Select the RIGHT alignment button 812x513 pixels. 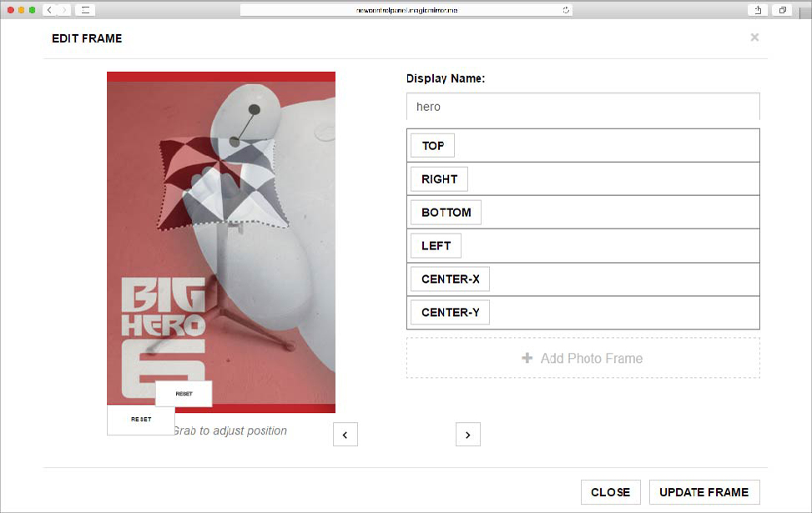click(x=439, y=179)
